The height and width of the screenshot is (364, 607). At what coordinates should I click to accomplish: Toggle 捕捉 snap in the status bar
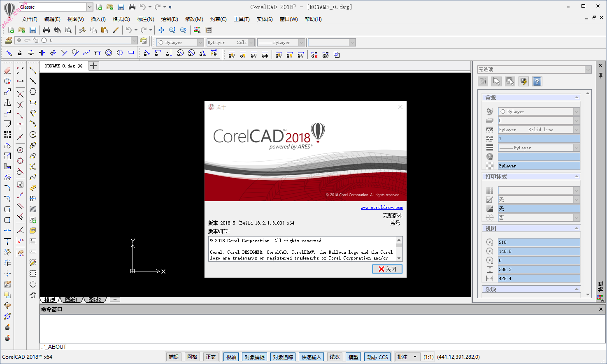point(174,357)
